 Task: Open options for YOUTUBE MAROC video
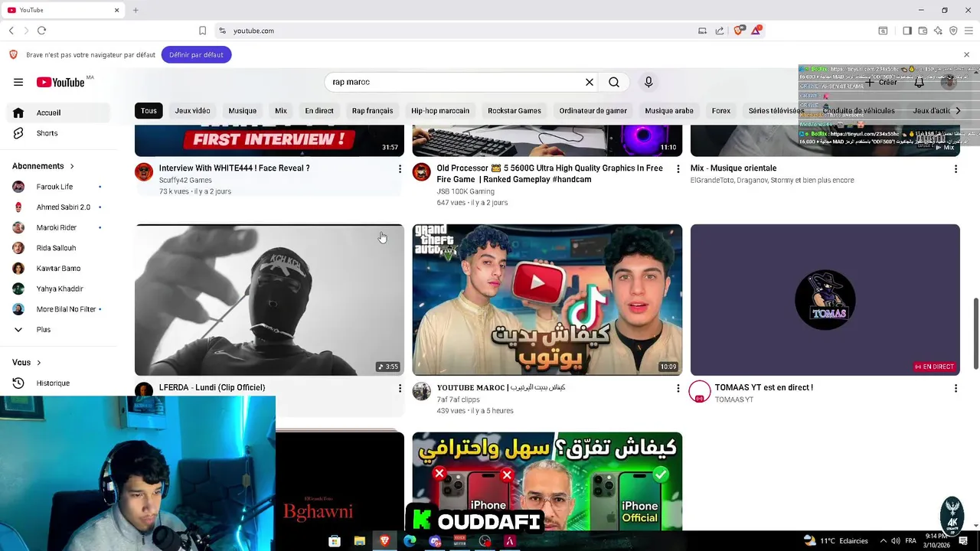coord(678,388)
